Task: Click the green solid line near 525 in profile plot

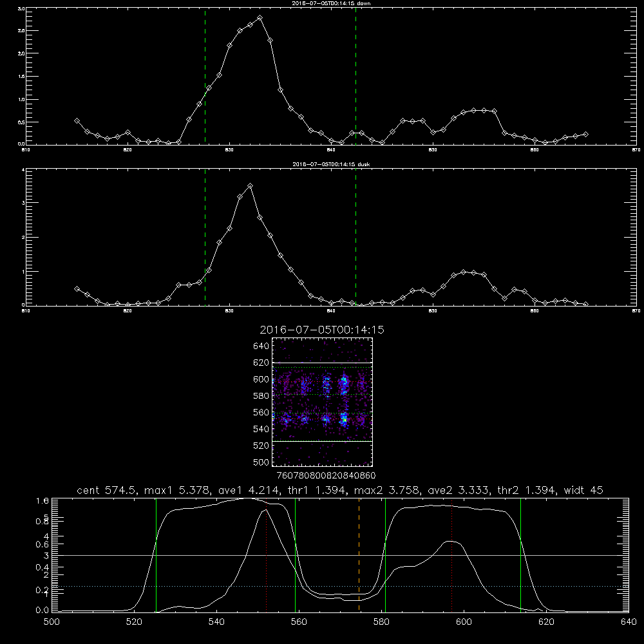Action: [x=156, y=555]
